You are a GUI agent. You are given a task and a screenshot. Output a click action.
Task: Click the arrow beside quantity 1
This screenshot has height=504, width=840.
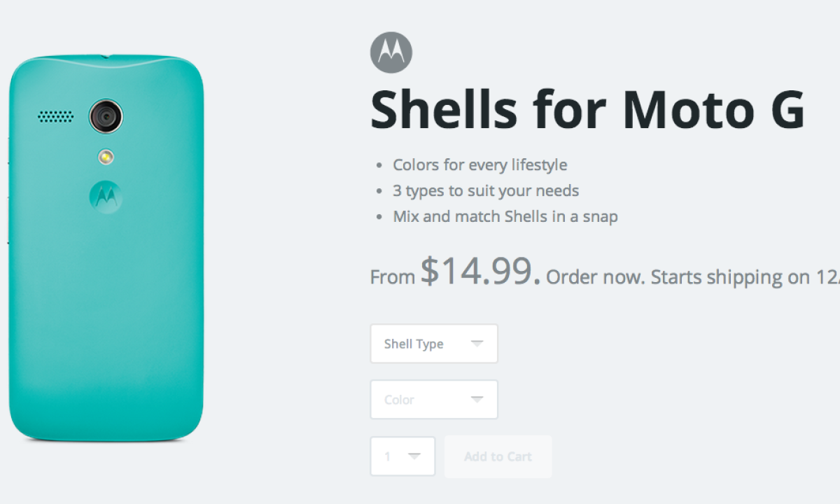[x=414, y=456]
